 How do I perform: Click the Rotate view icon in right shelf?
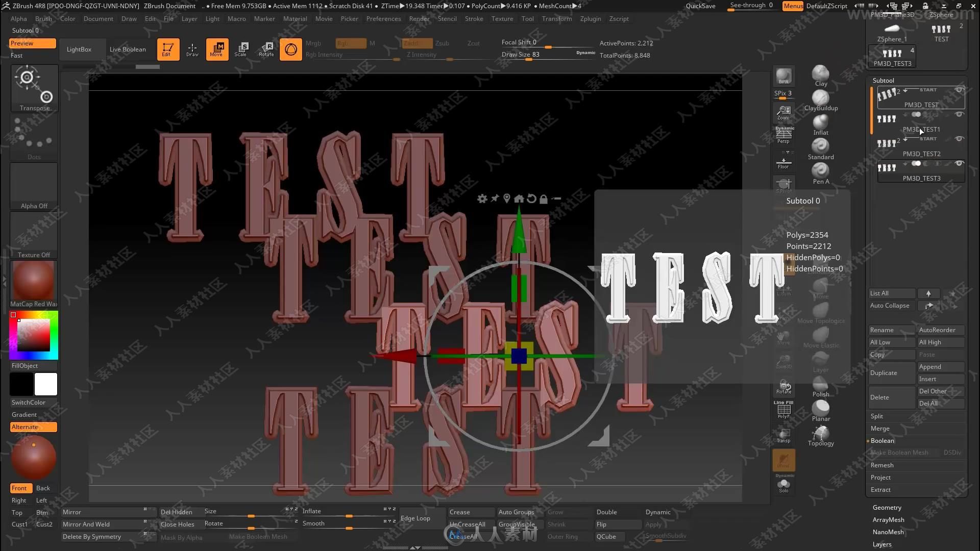[783, 387]
